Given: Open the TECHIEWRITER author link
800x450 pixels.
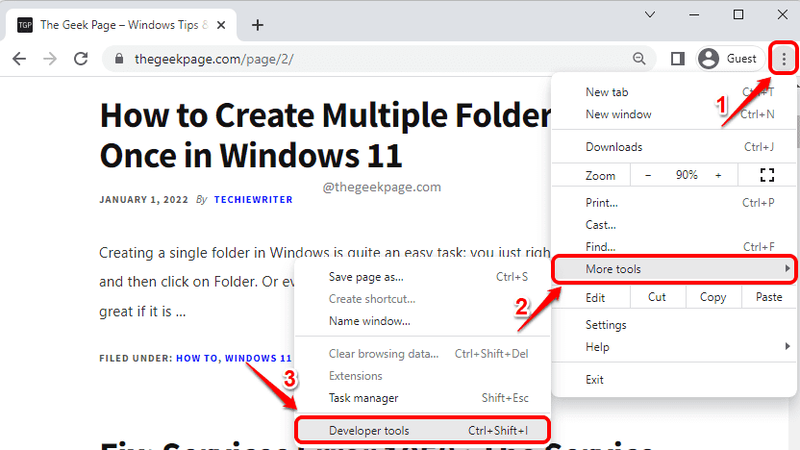Looking at the screenshot, I should coord(253,199).
